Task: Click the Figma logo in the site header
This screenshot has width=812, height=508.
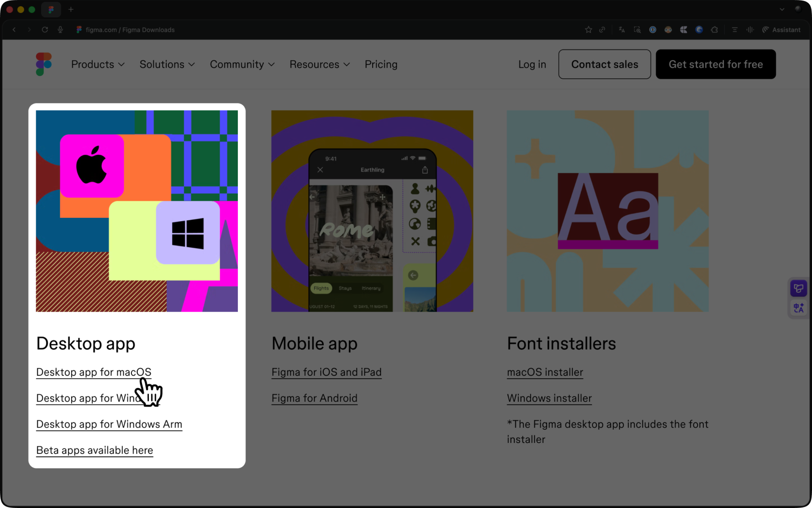Action: coord(43,64)
